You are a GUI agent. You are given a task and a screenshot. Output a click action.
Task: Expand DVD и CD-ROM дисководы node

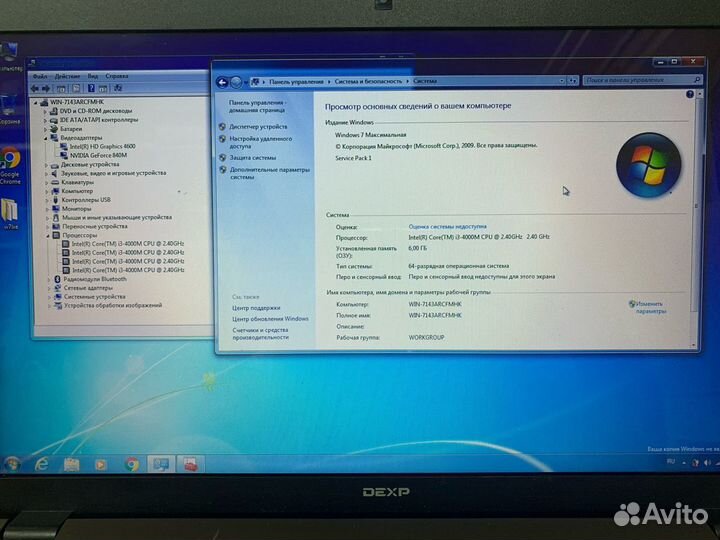[x=45, y=111]
